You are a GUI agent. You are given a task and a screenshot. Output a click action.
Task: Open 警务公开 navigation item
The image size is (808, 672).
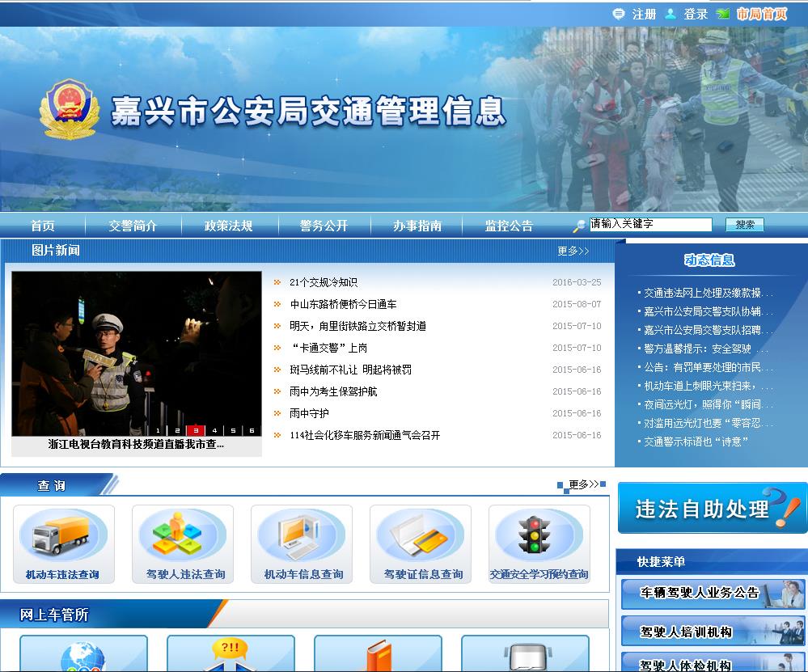(x=324, y=226)
